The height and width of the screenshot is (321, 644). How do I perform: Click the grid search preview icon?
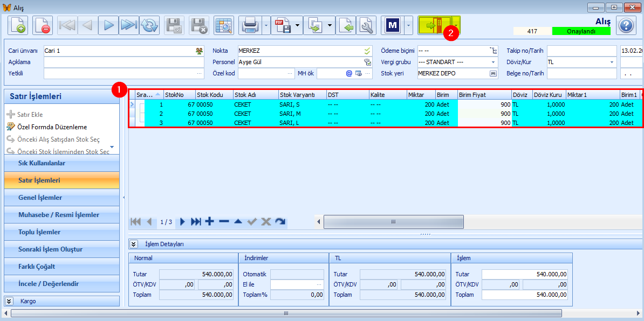pyautogui.click(x=224, y=25)
